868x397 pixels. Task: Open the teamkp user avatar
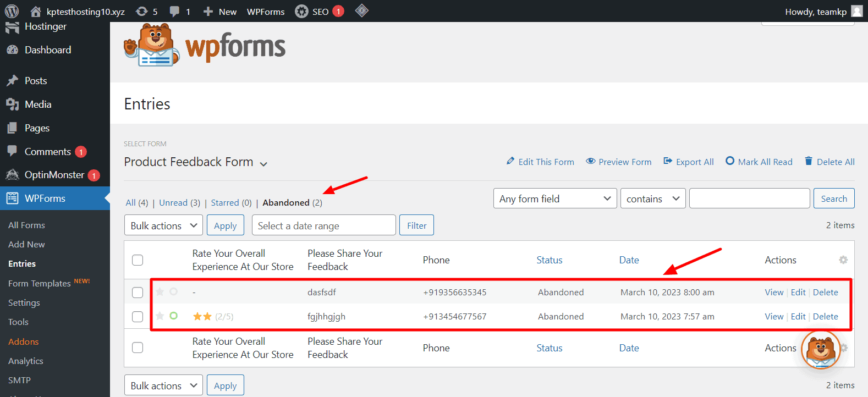click(x=857, y=11)
